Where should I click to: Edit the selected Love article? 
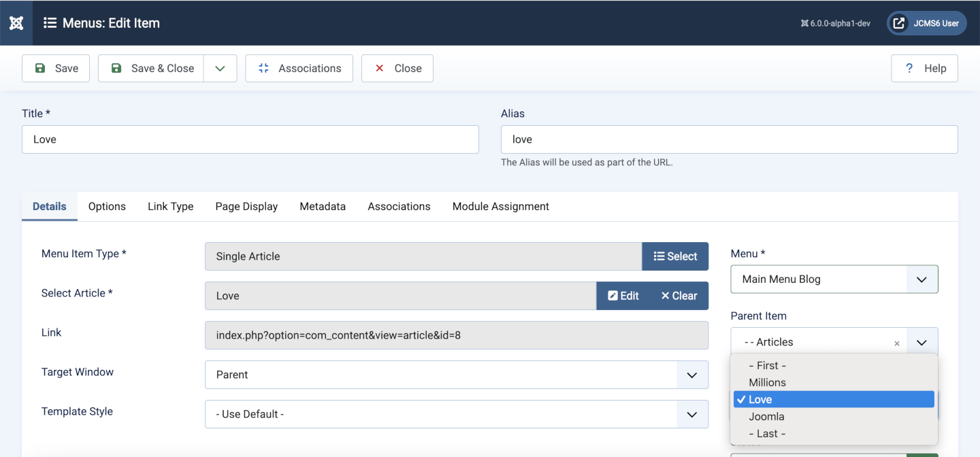(623, 296)
